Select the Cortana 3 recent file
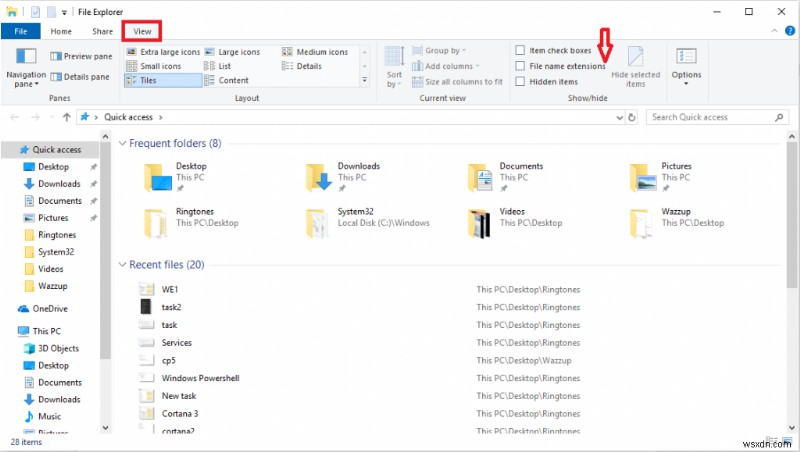This screenshot has height=452, width=800. click(x=180, y=414)
